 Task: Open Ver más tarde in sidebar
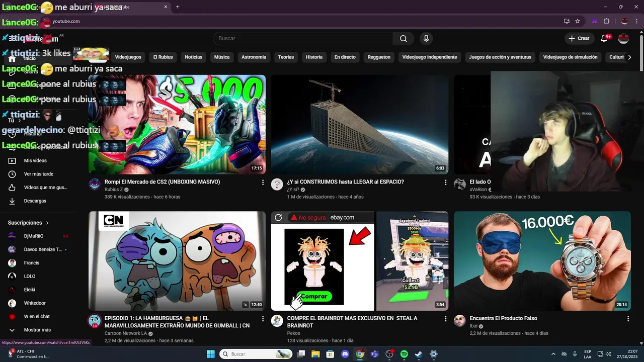coord(39,174)
